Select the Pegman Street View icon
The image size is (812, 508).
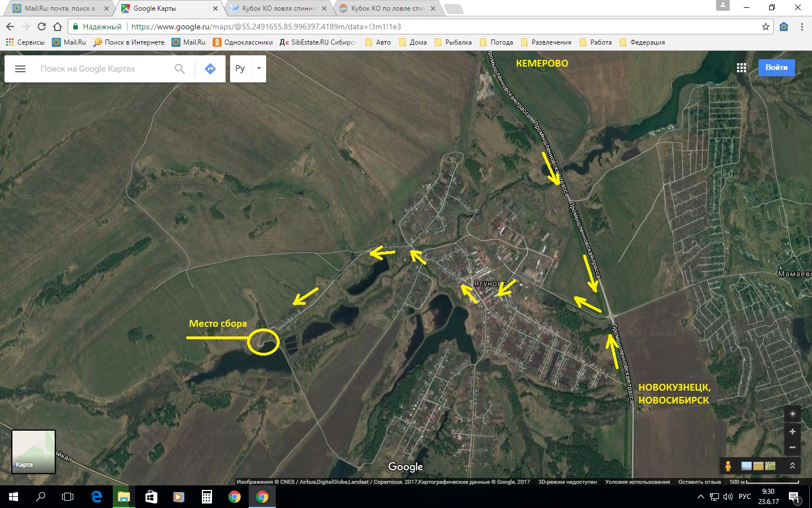(x=728, y=466)
